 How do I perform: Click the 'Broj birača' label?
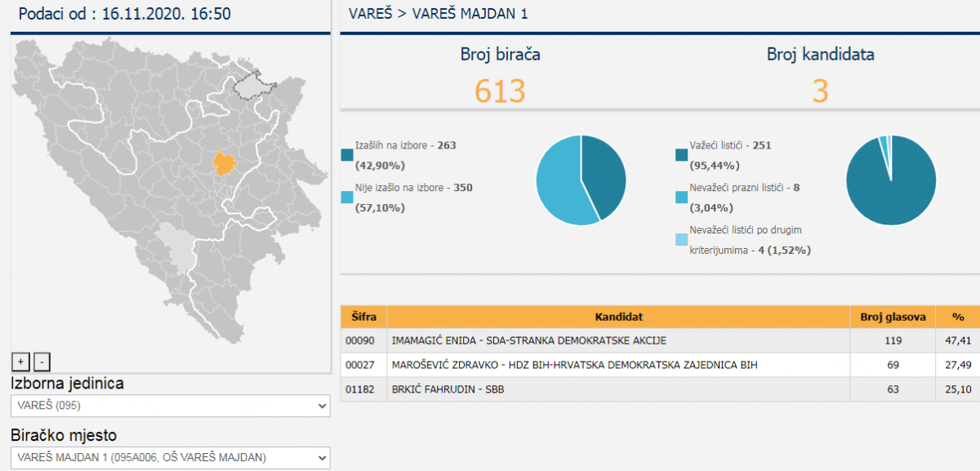pyautogui.click(x=500, y=55)
